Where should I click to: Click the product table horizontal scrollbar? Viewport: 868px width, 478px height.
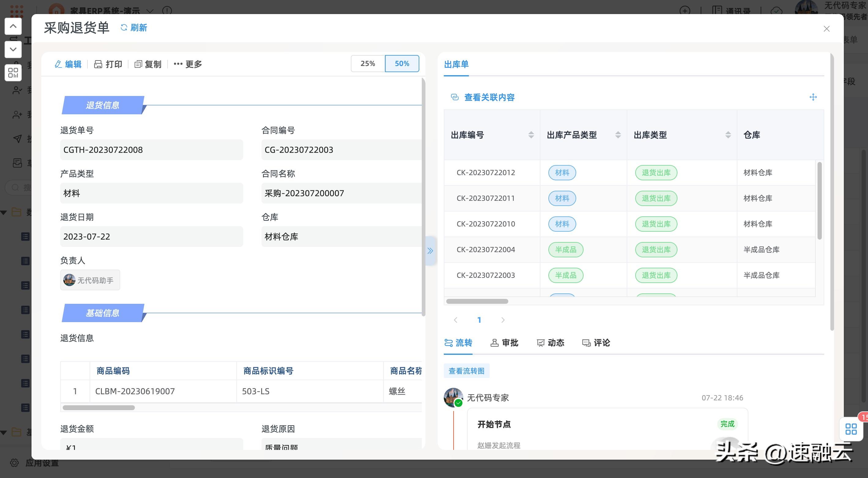point(99,408)
